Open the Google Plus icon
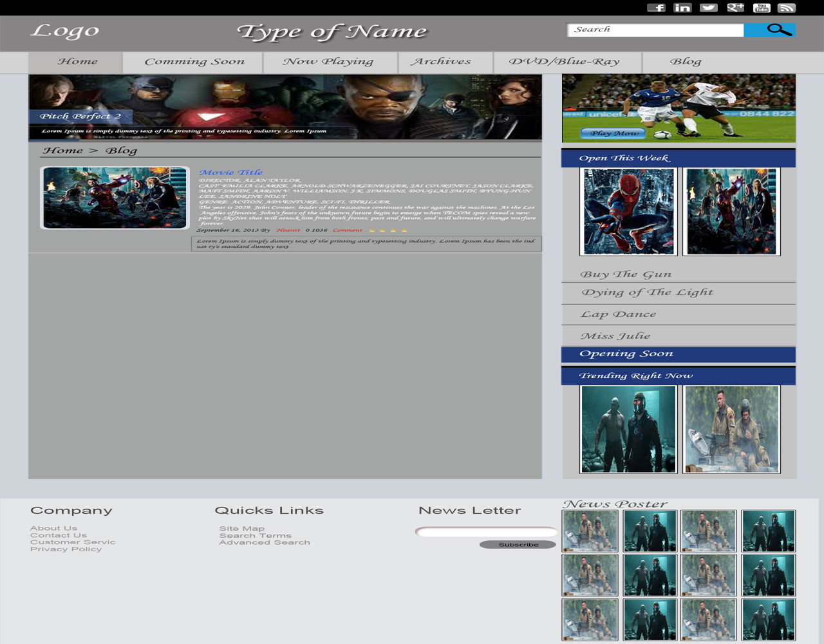 click(x=735, y=8)
